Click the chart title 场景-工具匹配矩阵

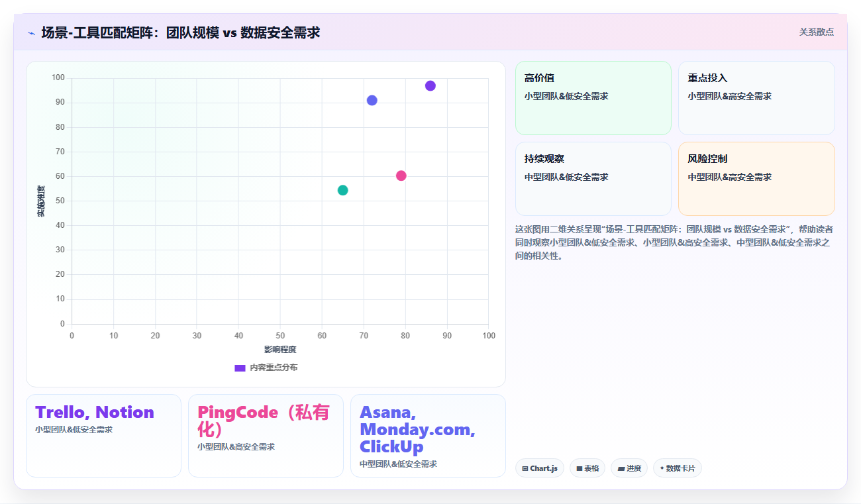[180, 32]
